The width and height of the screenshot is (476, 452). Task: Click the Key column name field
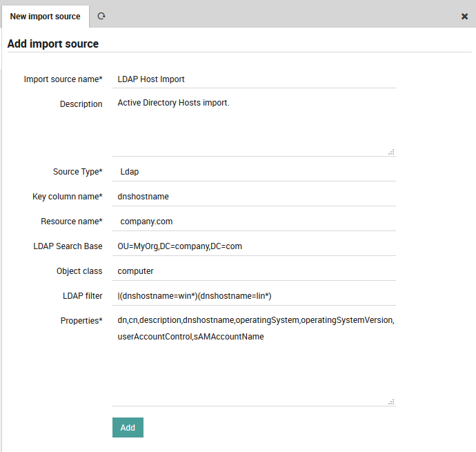tap(254, 197)
